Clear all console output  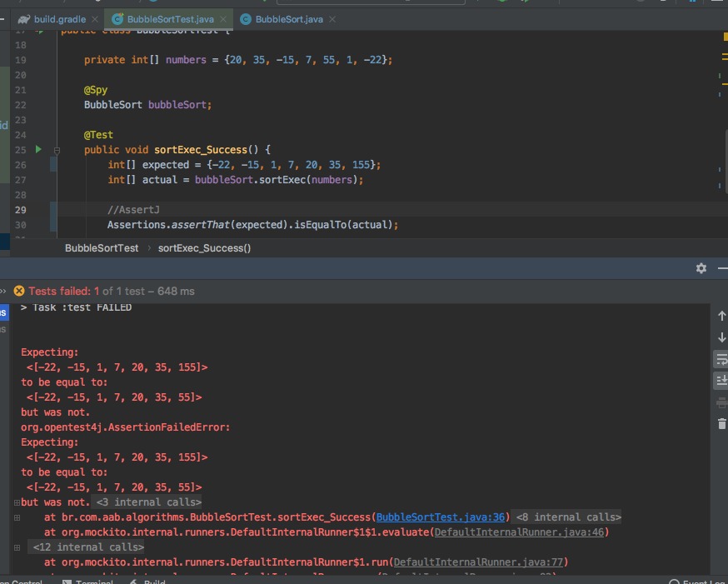[x=721, y=424]
